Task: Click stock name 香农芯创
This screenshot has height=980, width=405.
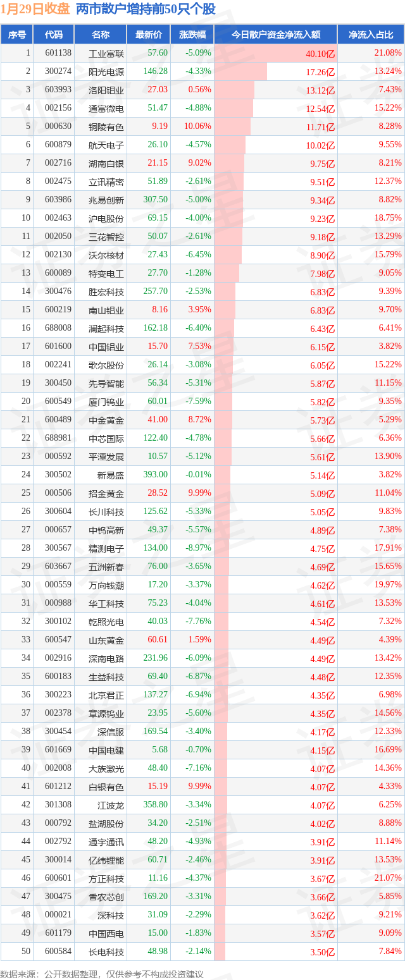Action: pos(106,897)
